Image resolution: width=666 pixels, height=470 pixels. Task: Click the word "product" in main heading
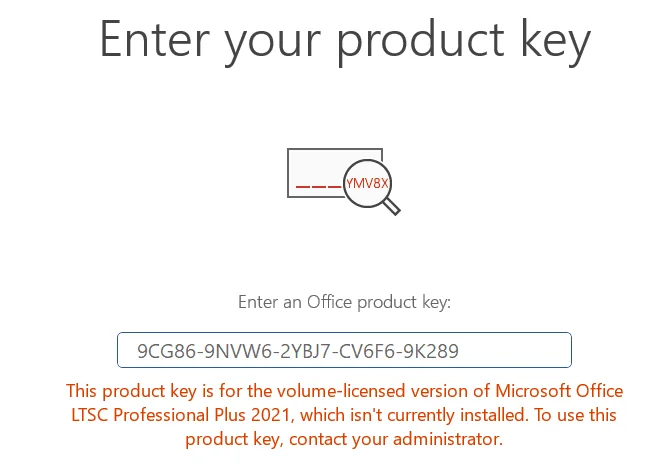[420, 41]
